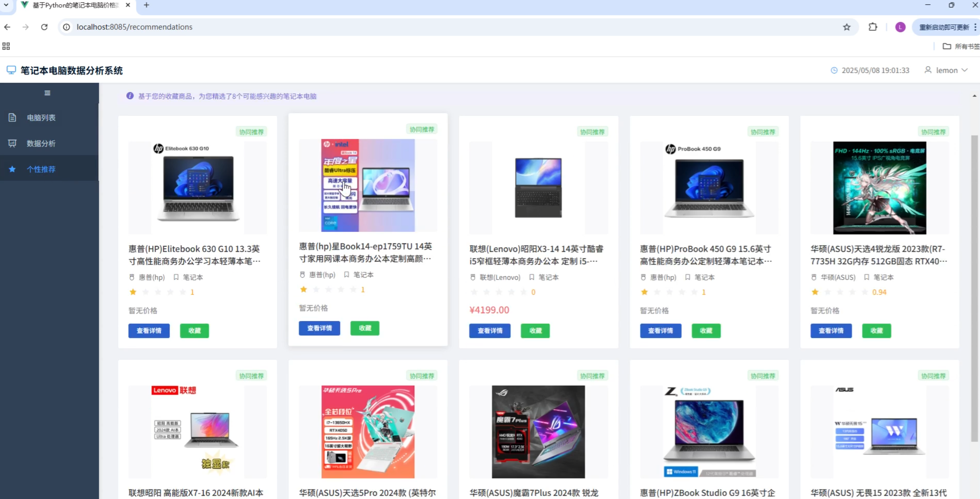The height and width of the screenshot is (499, 980).
Task: Click the clock icon beside the timestamp
Action: click(x=834, y=70)
